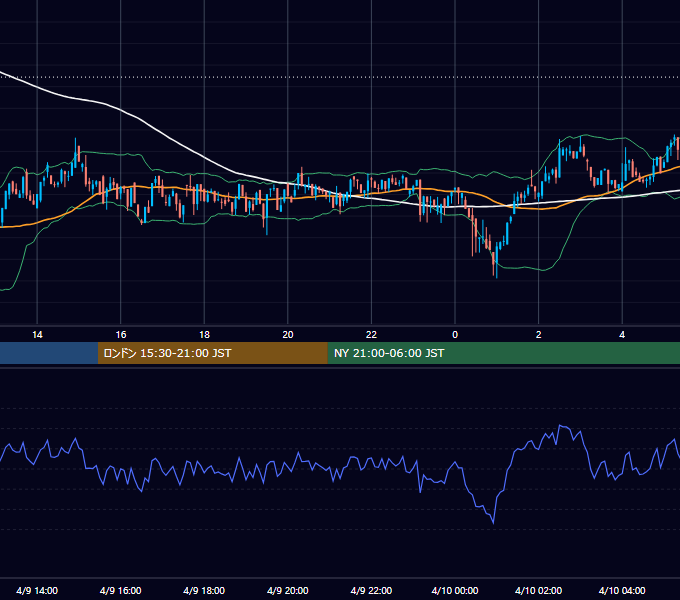Click the '4/9 16:00' timestamp label
Image resolution: width=680 pixels, height=600 pixels.
(x=121, y=590)
